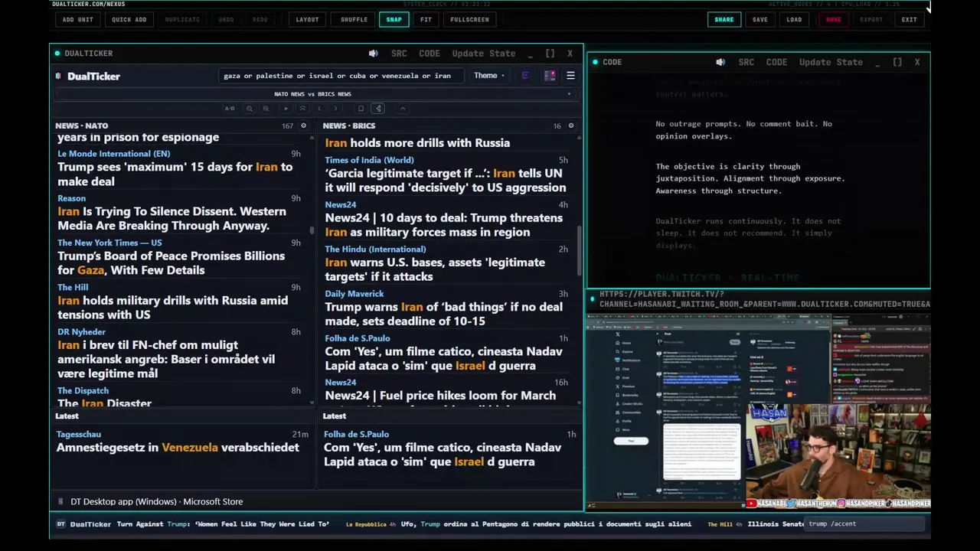Screen dimensions: 980x551
Task: Select SRC tab in CODE panel
Action: 746,62
